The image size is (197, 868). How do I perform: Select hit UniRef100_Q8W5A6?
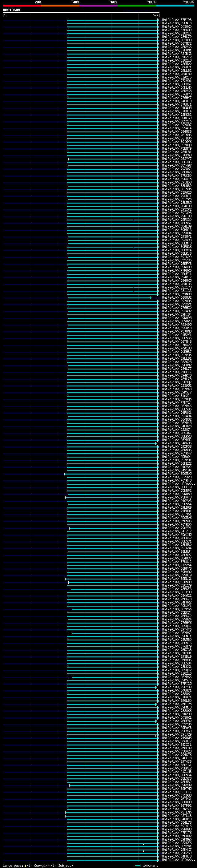click(177, 450)
